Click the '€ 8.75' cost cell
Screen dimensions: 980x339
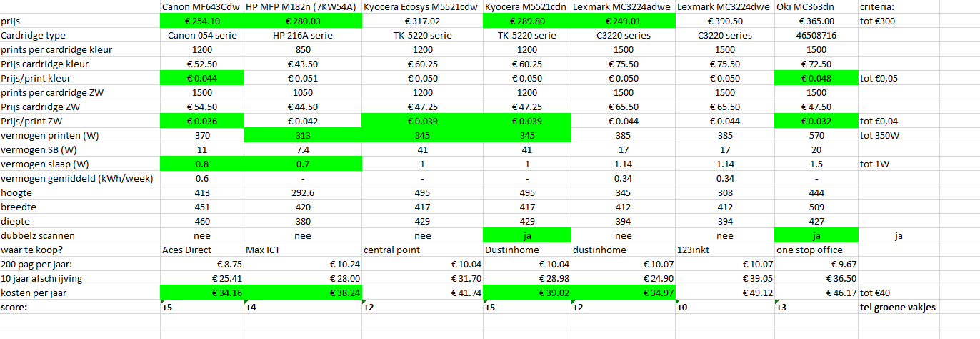pos(201,265)
